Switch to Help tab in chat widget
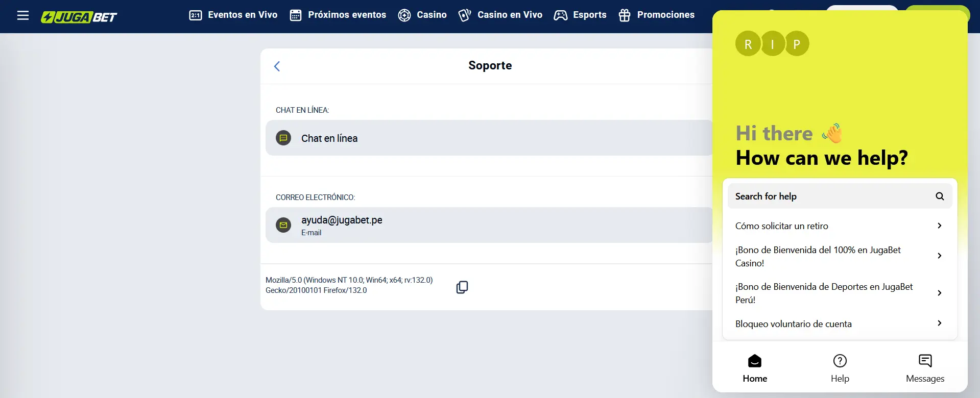Viewport: 980px width, 398px height. tap(840, 368)
